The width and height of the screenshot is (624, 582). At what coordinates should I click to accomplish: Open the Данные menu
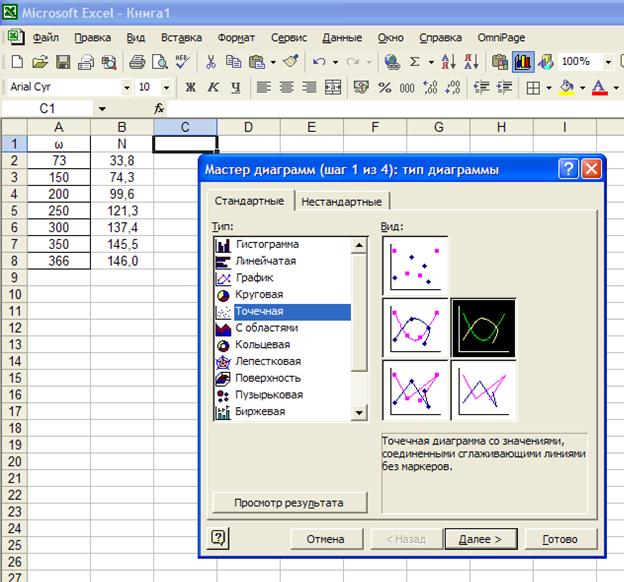(x=342, y=38)
